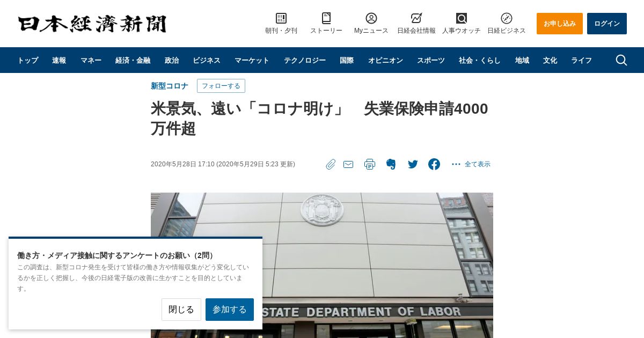Open the 社会・くらし section
The height and width of the screenshot is (338, 644).
(480, 61)
